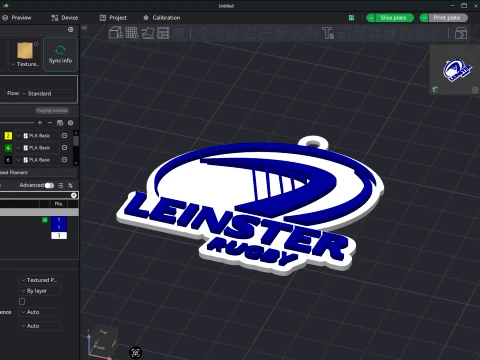
Task: Click the plus icon to add filament
Action: (x=40, y=123)
